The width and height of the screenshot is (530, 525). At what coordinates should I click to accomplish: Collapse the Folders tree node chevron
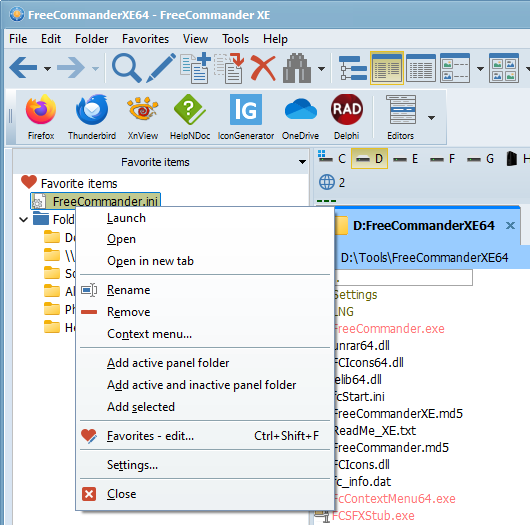[x=23, y=220]
